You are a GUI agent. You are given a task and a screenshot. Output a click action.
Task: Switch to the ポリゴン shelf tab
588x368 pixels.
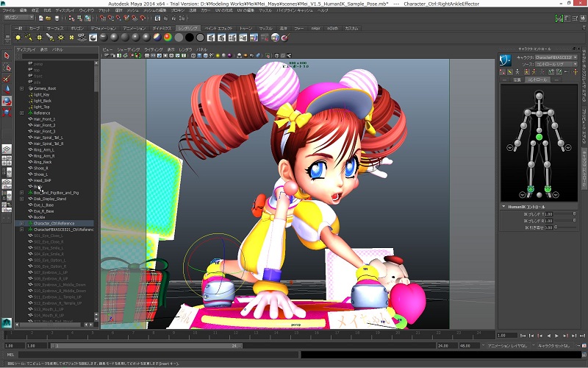point(78,29)
